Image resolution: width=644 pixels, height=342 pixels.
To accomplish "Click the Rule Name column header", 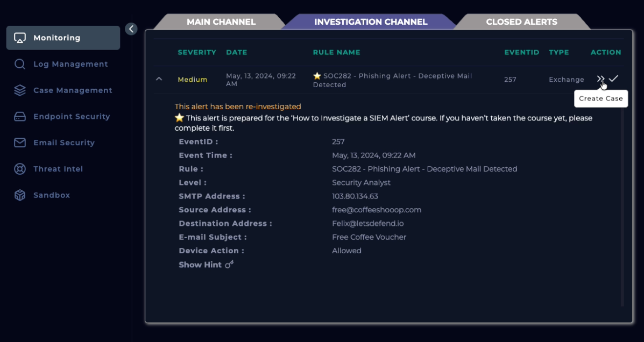I will click(336, 52).
